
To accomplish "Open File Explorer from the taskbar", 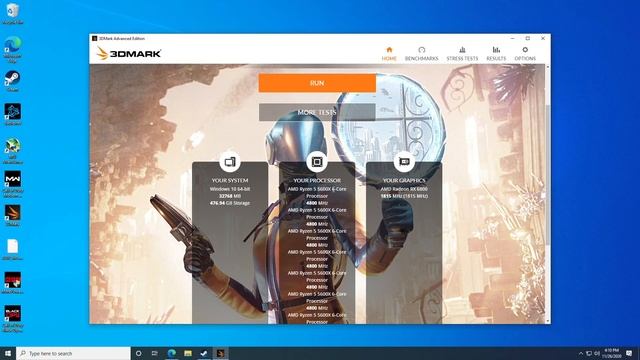I will (188, 353).
